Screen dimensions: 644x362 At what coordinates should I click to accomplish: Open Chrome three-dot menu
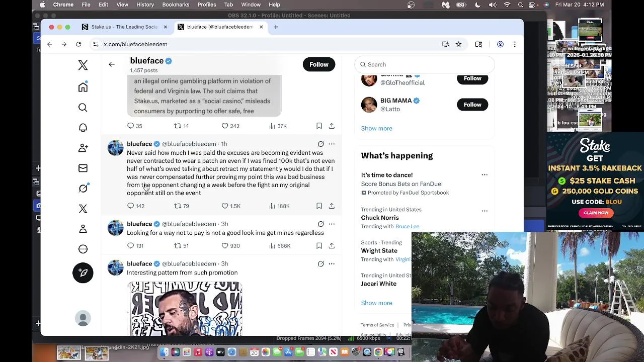point(515,44)
